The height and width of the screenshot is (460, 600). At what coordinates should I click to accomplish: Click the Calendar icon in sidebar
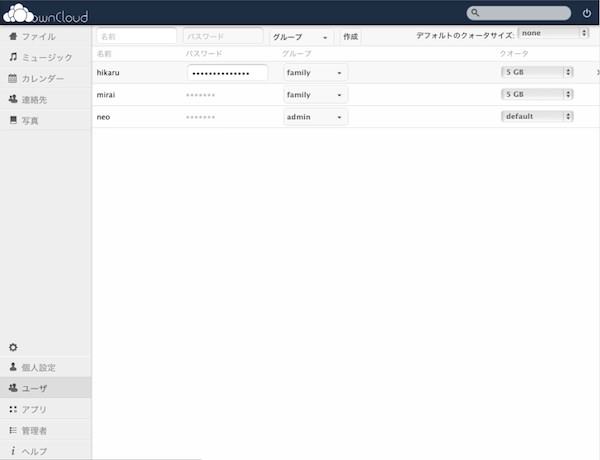tap(13, 78)
